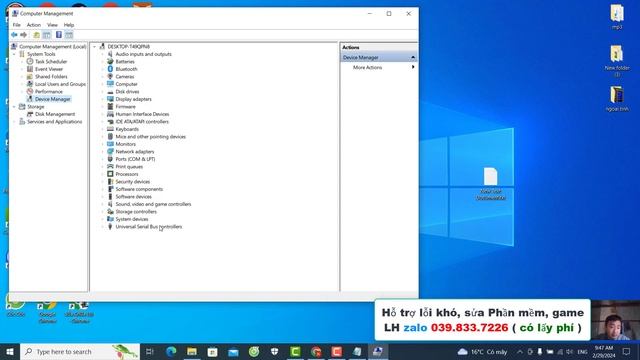The height and width of the screenshot is (360, 640).
Task: Open the Action menu
Action: 34,25
